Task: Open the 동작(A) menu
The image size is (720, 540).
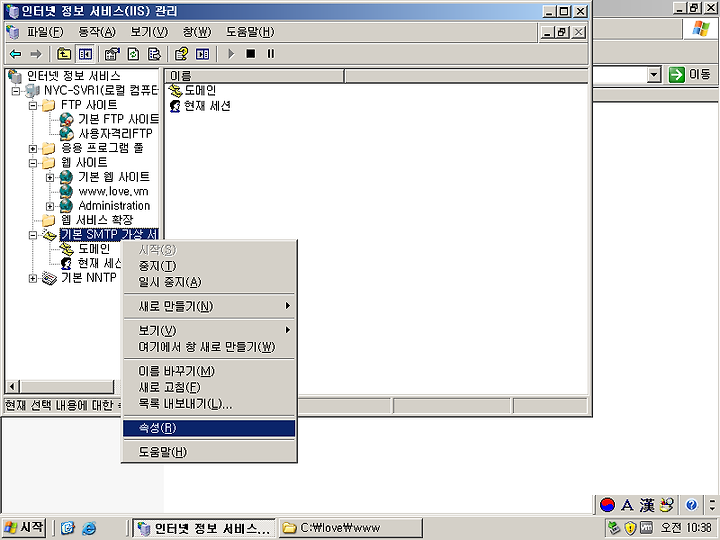Action: pos(97,32)
